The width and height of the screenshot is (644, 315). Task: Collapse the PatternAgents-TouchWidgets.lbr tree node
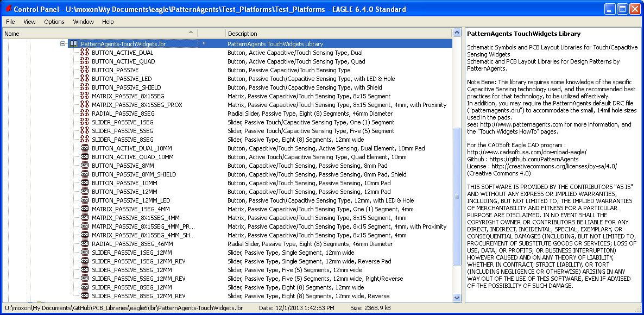point(63,43)
